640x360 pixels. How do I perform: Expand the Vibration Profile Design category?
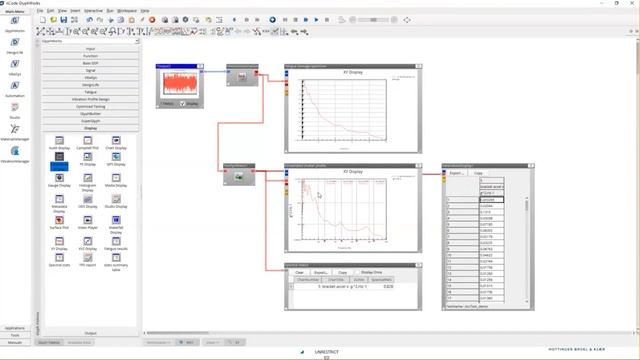(x=90, y=99)
